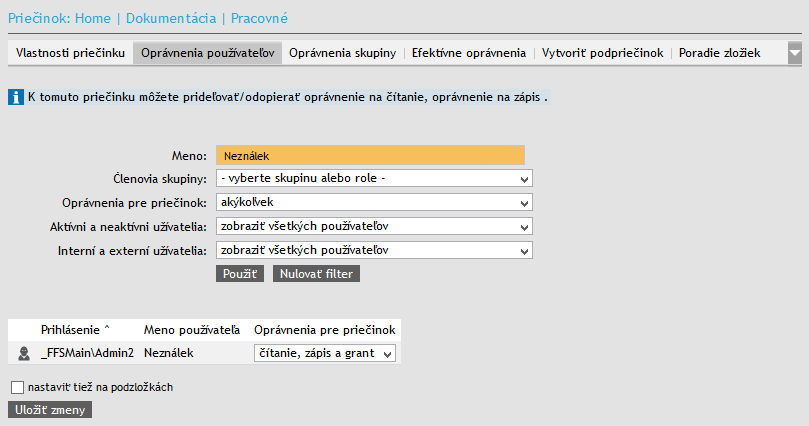This screenshot has height=426, width=809.
Task: Change Admin2 permission 'čítanie, zápis a grant' dropdown
Action: pyautogui.click(x=326, y=353)
